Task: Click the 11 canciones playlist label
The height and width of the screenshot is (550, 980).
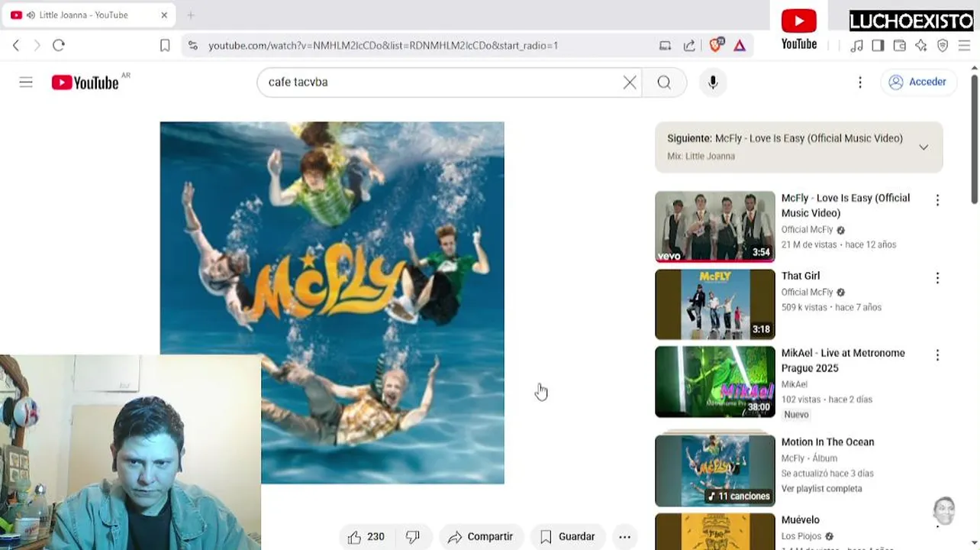Action: point(739,497)
